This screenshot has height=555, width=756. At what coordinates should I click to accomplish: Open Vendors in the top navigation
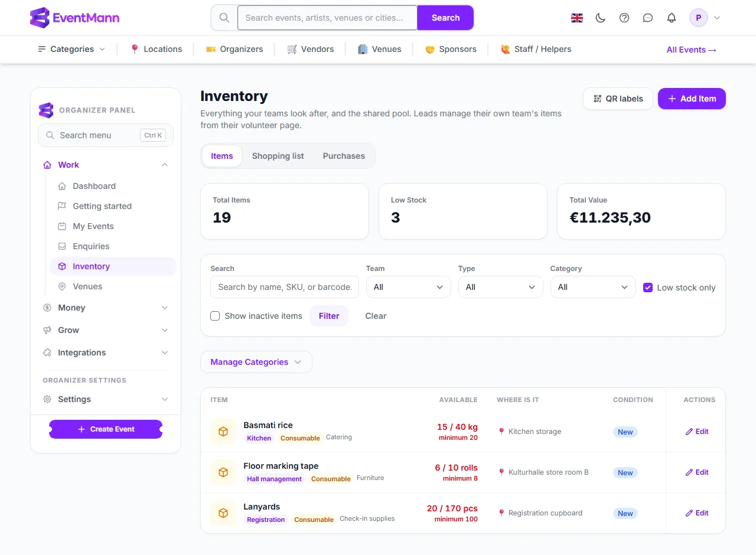(311, 49)
